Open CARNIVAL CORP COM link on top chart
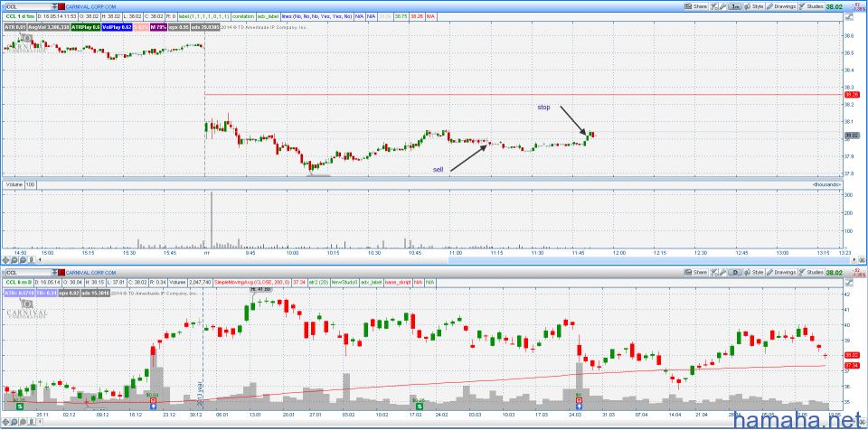The image size is (868, 430). click(x=90, y=6)
